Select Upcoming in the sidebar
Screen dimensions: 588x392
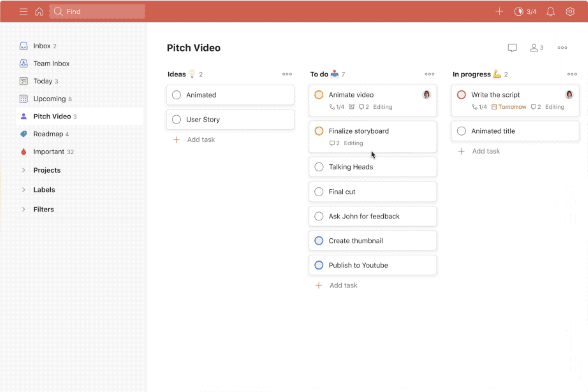49,99
